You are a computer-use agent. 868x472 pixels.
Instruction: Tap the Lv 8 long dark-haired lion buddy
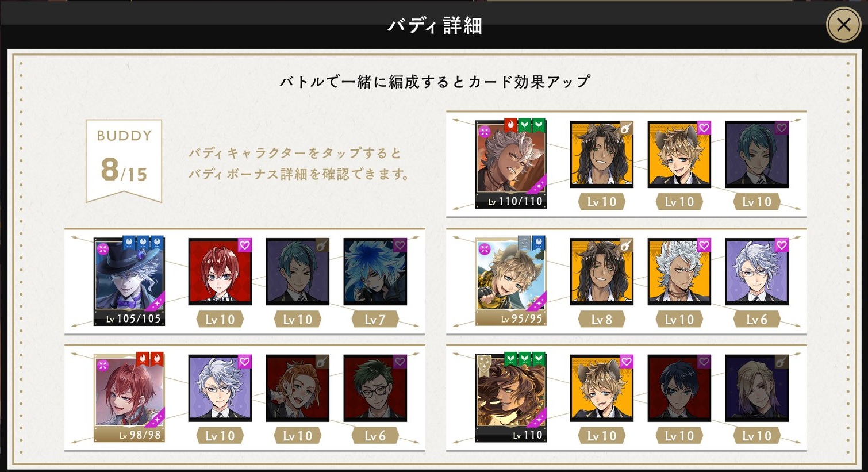point(601,271)
